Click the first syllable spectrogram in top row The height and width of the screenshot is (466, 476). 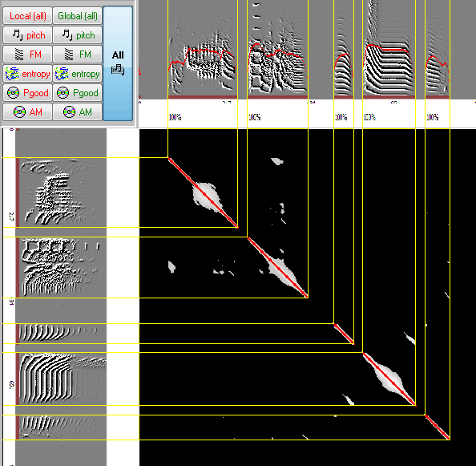(x=203, y=49)
